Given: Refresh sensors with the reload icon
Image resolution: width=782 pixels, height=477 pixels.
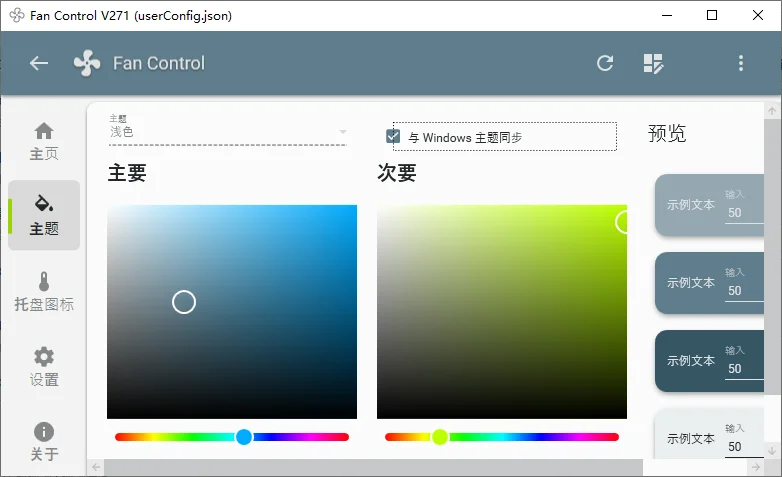Looking at the screenshot, I should (605, 63).
